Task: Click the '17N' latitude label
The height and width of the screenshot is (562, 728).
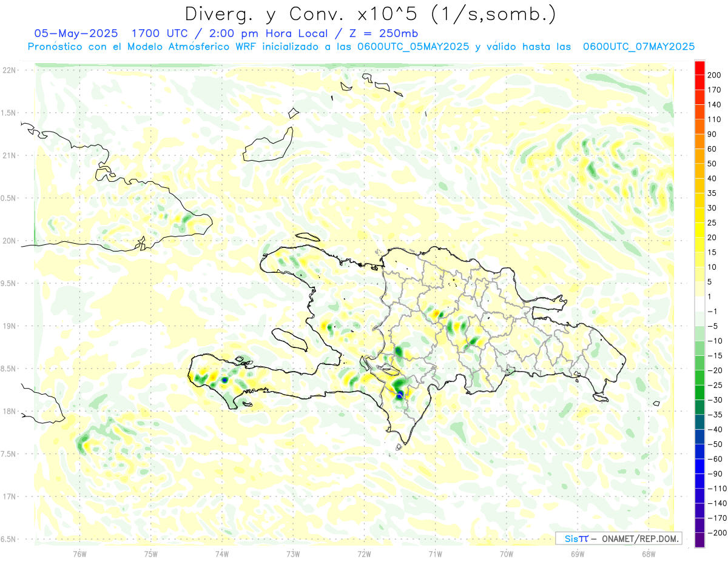Action: [8, 496]
